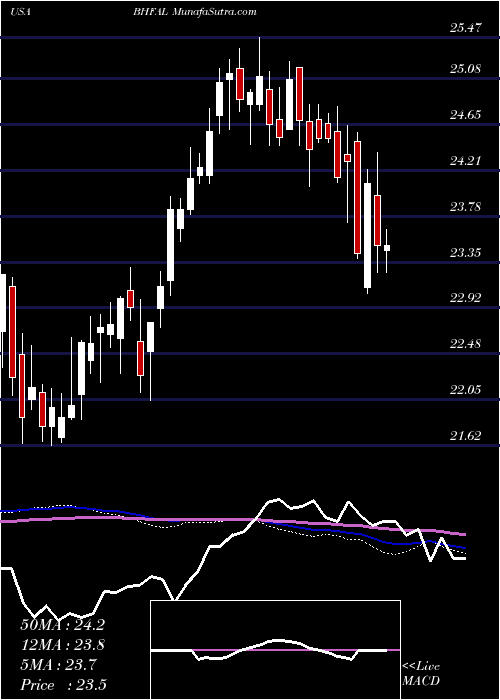Select the 21.62 price axis label
The height and width of the screenshot is (700, 500).
[466, 436]
